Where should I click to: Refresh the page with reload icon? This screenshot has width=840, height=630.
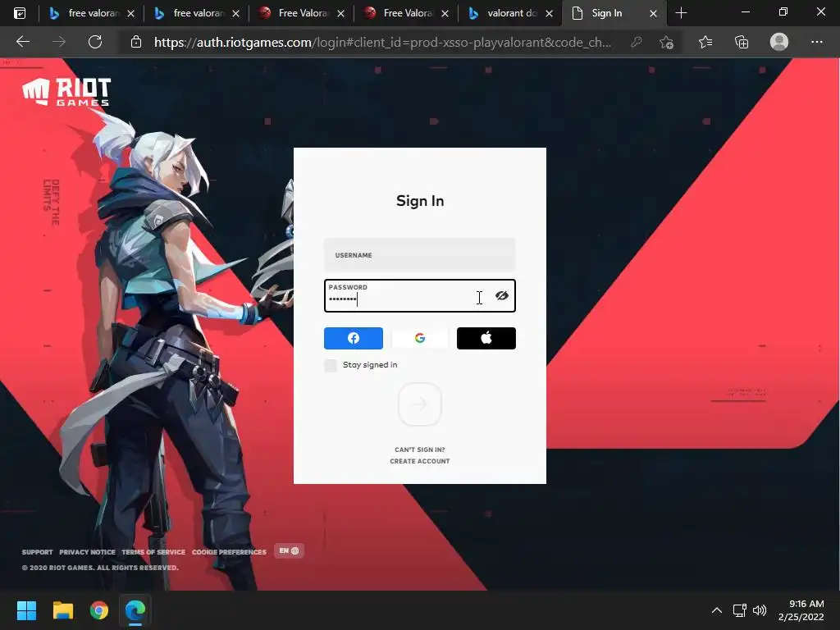click(95, 42)
